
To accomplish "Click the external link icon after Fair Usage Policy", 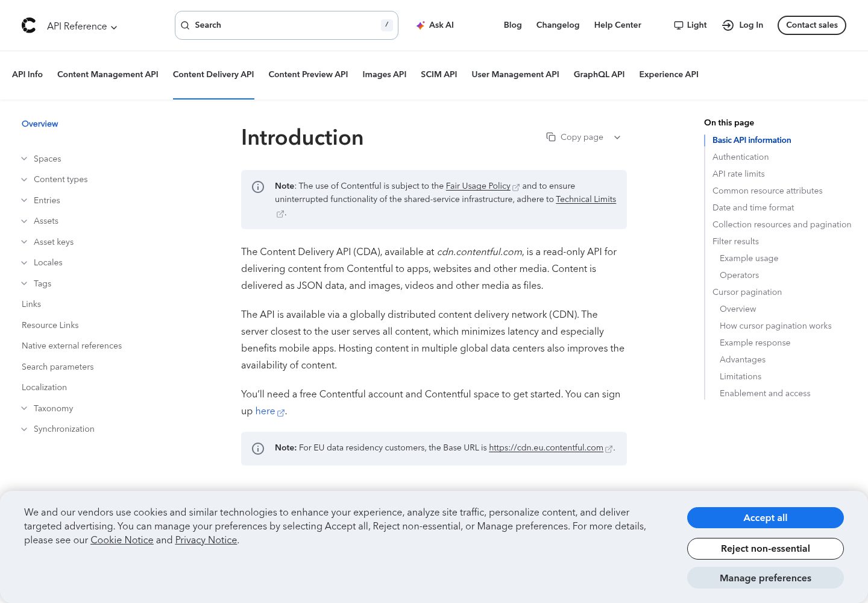I will pos(516,187).
